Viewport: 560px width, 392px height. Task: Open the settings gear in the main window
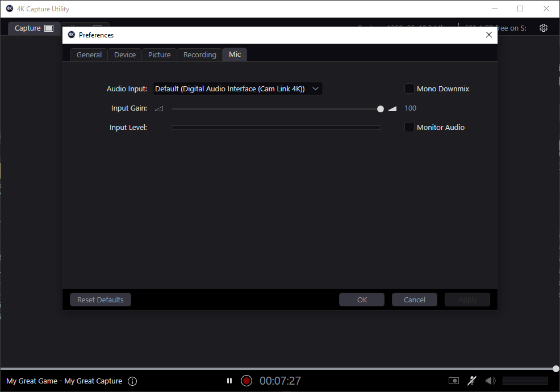543,28
